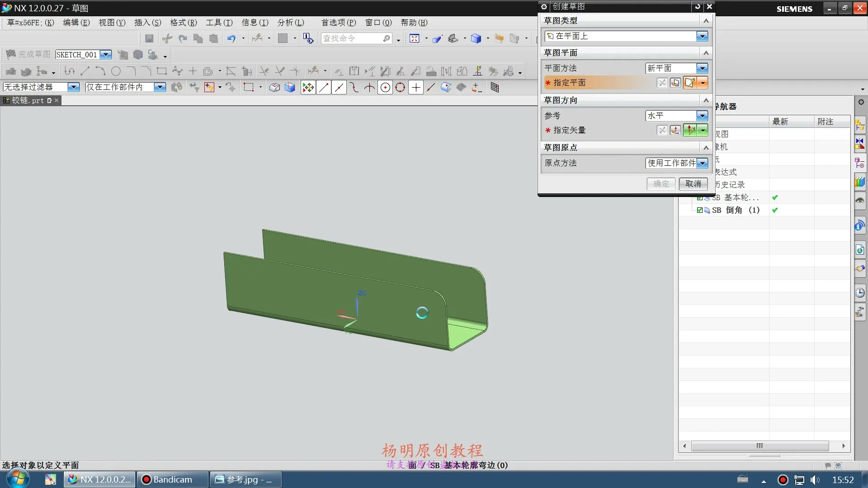Click the navigator horizontal scrollbar
This screenshot has width=868, height=488.
[x=759, y=446]
